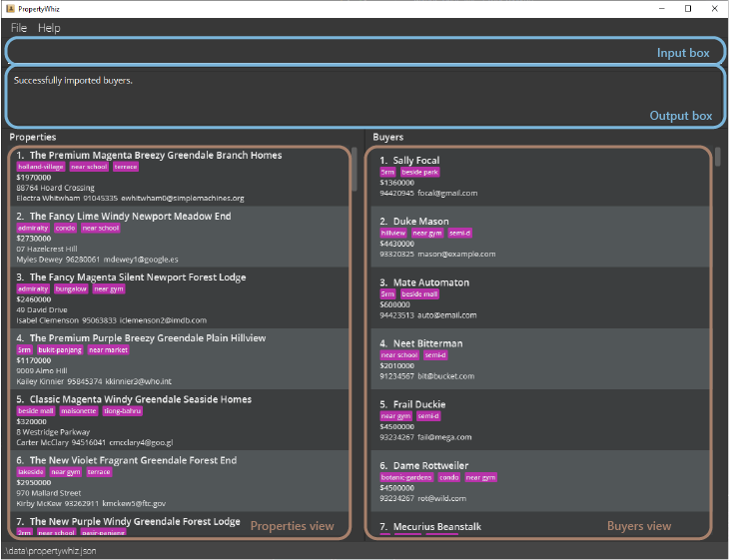Maximize the PropertyWhiz window

688,8
